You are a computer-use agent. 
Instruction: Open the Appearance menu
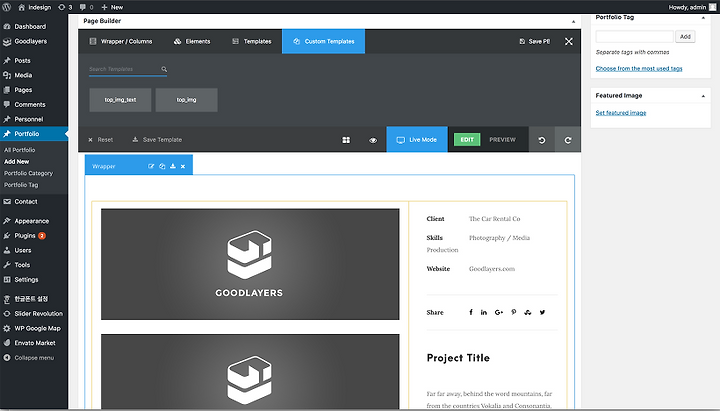click(31, 221)
